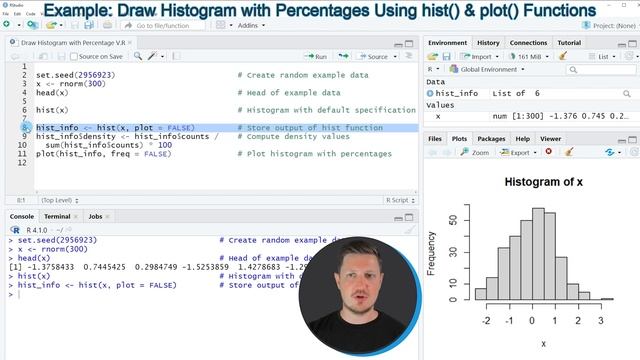This screenshot has height=360, width=640.
Task: Expand the hist_info object
Action: (x=430, y=93)
